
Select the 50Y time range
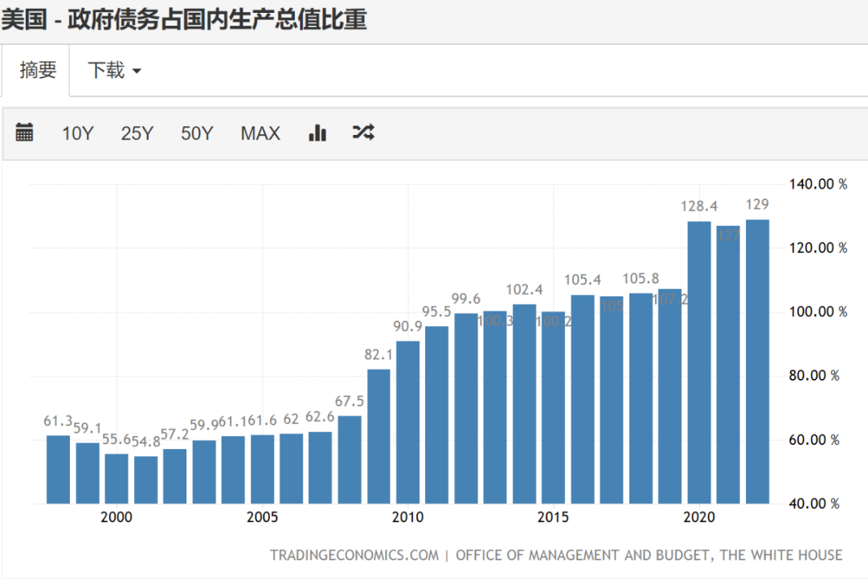(197, 133)
